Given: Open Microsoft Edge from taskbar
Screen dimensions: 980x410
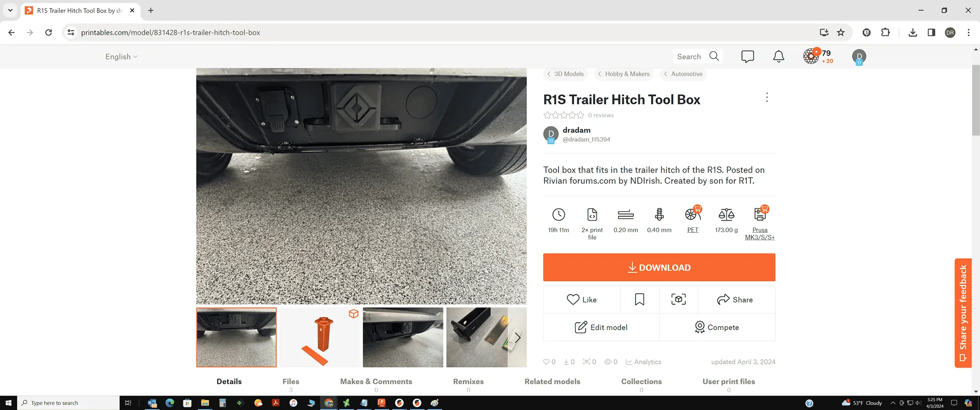Looking at the screenshot, I should (169, 403).
